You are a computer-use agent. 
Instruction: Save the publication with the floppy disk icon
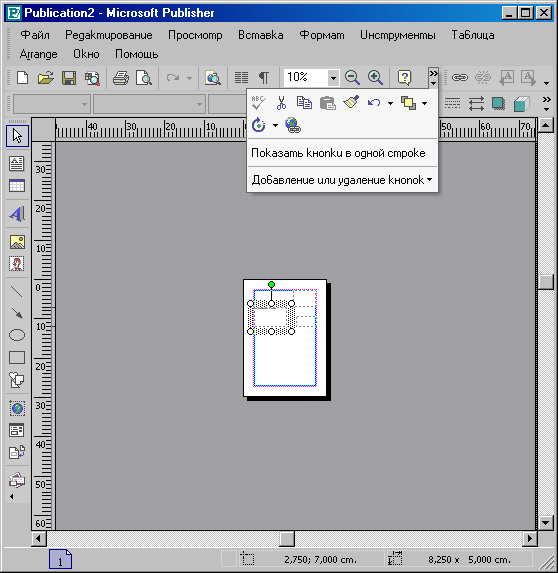pos(69,78)
